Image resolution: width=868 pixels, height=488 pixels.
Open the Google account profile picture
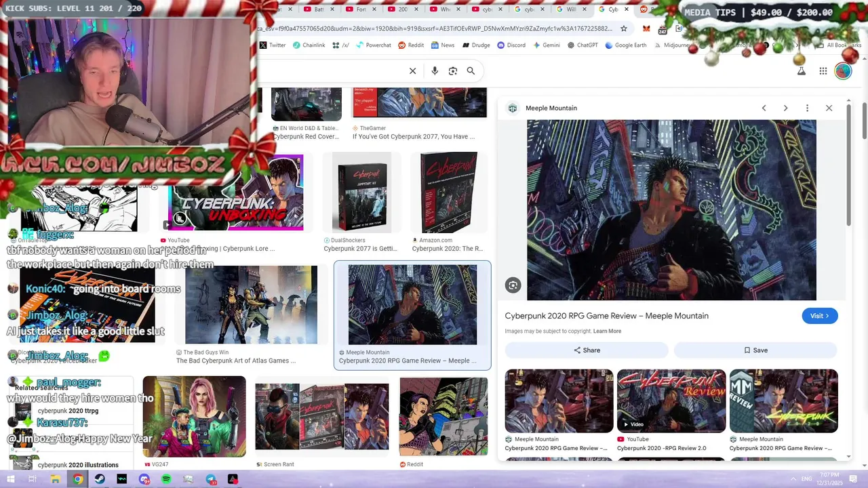click(843, 71)
